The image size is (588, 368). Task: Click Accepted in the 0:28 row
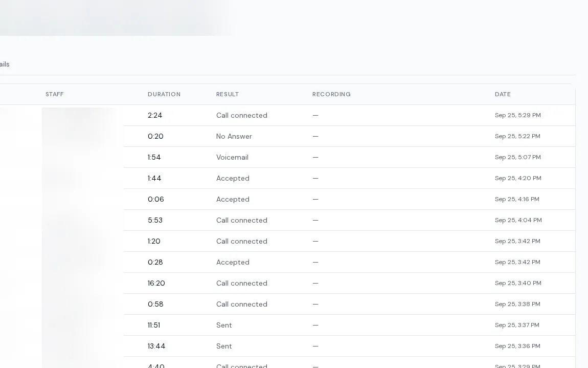(x=233, y=263)
